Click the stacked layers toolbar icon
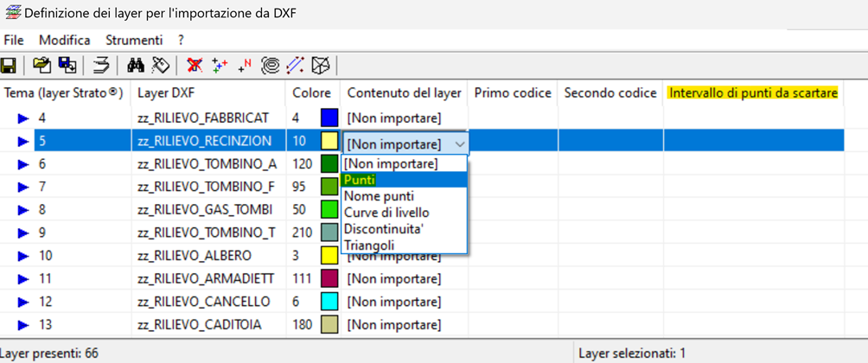 click(101, 66)
